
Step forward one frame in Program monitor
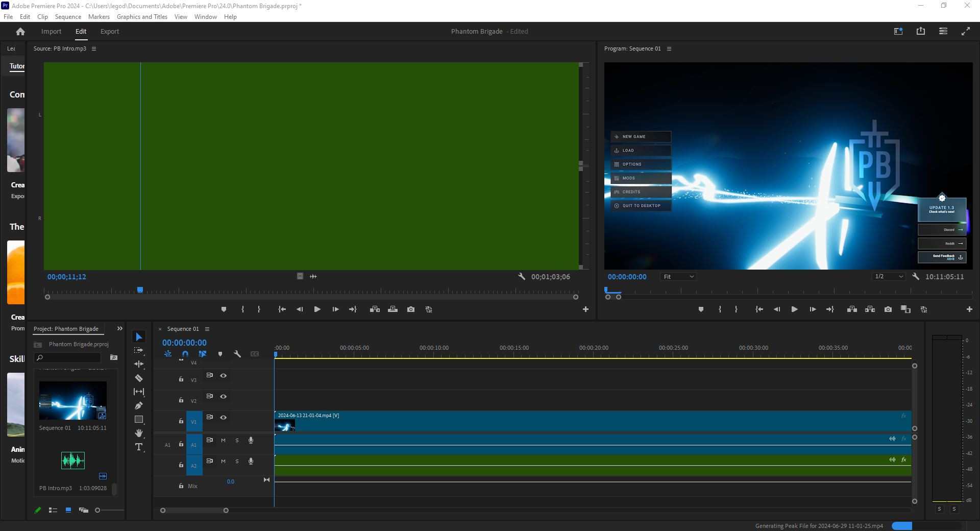[813, 309]
